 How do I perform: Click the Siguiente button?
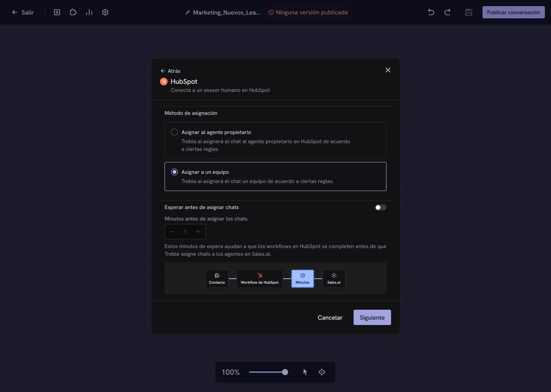pos(372,317)
